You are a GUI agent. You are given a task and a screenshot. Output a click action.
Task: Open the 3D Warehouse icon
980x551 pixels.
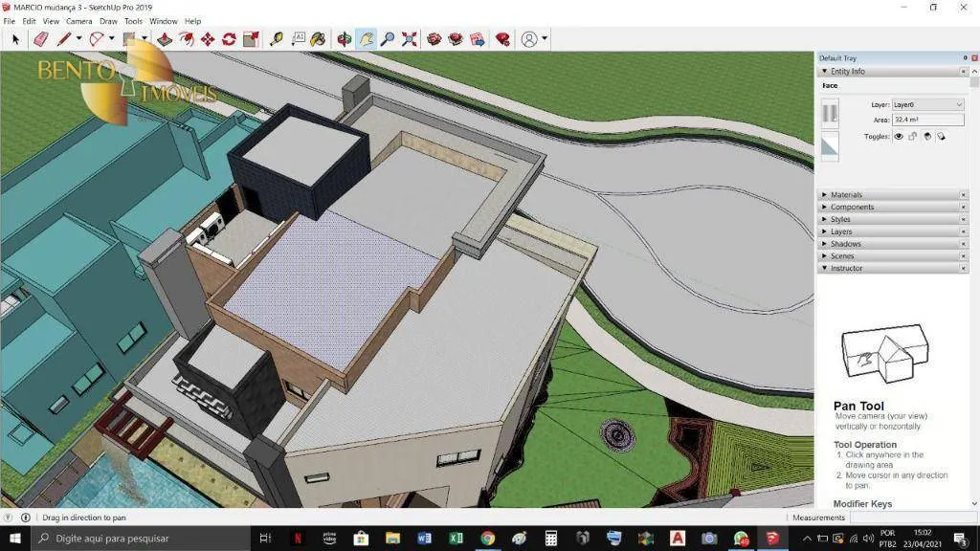point(434,39)
